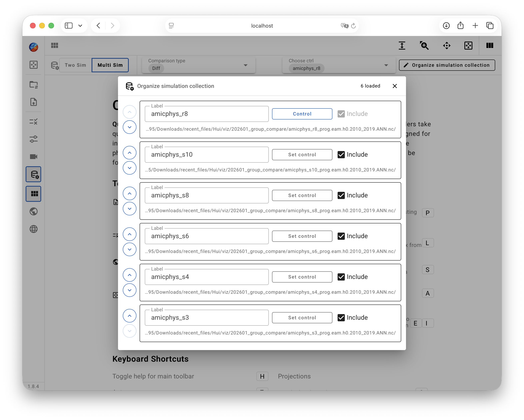Click the '6 loaded' status text
Image resolution: width=524 pixels, height=420 pixels.
pyautogui.click(x=370, y=86)
